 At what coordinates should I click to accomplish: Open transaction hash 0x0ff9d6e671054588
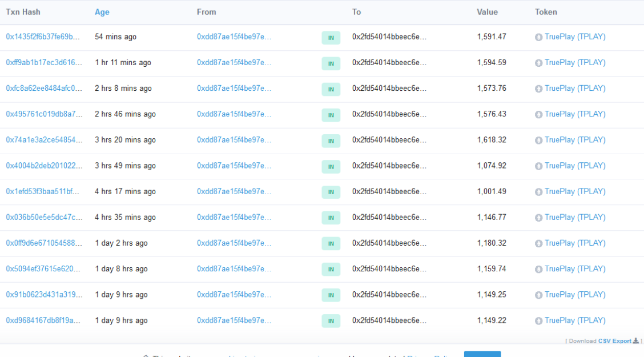point(44,243)
